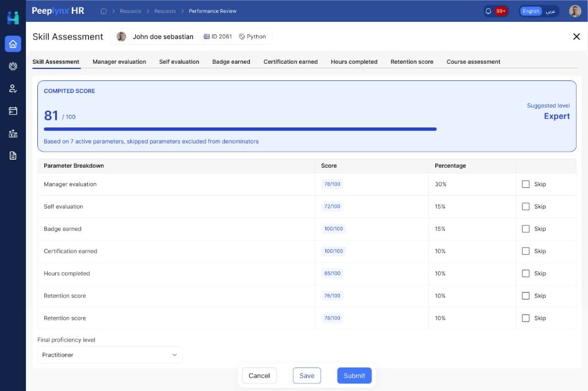Open the employee user sidebar icon
588x391 pixels.
13,88
